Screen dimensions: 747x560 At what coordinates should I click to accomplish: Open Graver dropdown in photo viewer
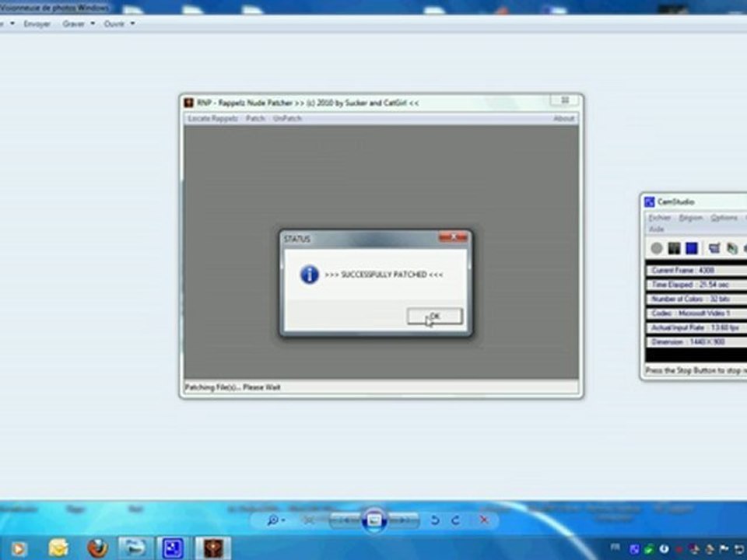[78, 23]
